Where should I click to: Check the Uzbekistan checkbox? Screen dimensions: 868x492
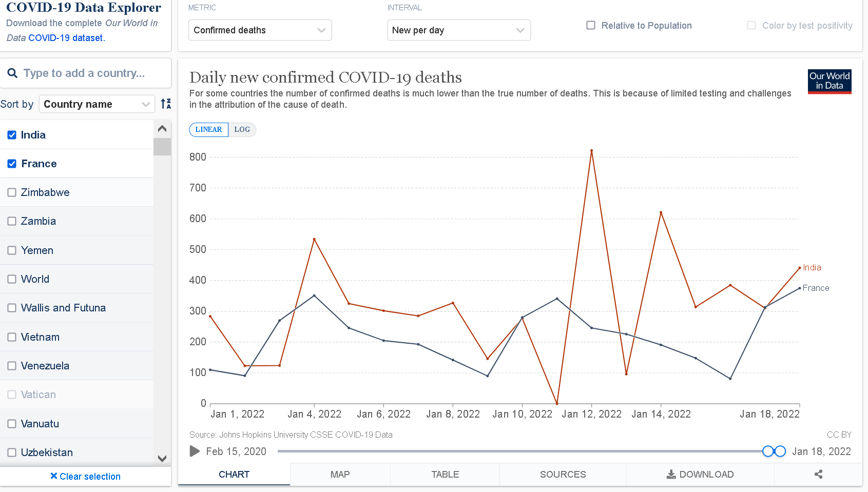[x=12, y=452]
